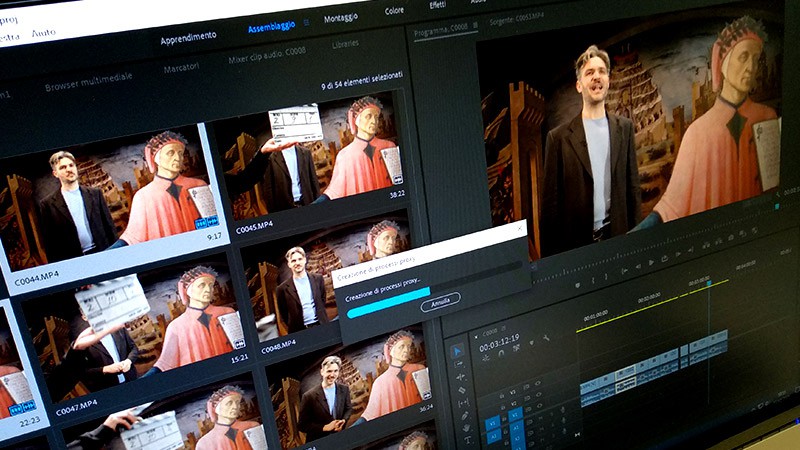This screenshot has width=800, height=450.
Task: Select the Hand tool
Action: 467,428
